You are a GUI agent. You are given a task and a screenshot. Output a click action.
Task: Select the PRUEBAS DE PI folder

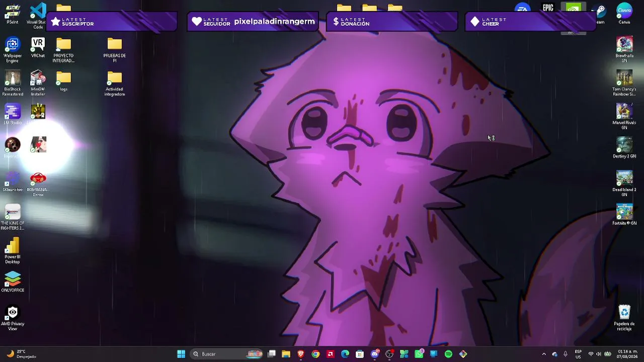tap(114, 50)
